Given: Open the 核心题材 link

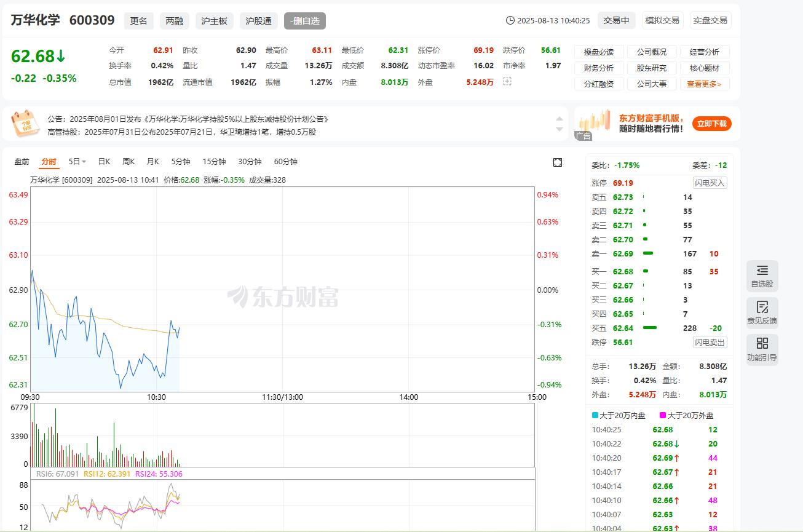Looking at the screenshot, I should click(705, 68).
